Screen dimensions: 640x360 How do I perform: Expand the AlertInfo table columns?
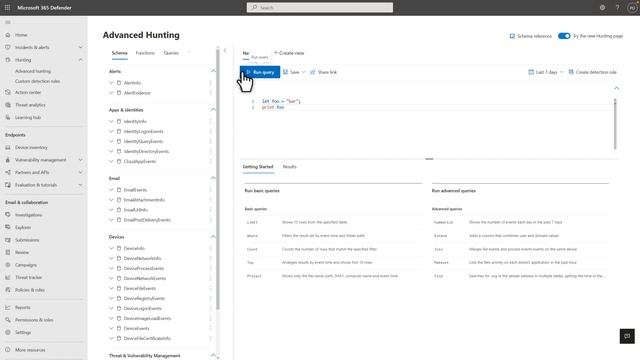point(111,83)
